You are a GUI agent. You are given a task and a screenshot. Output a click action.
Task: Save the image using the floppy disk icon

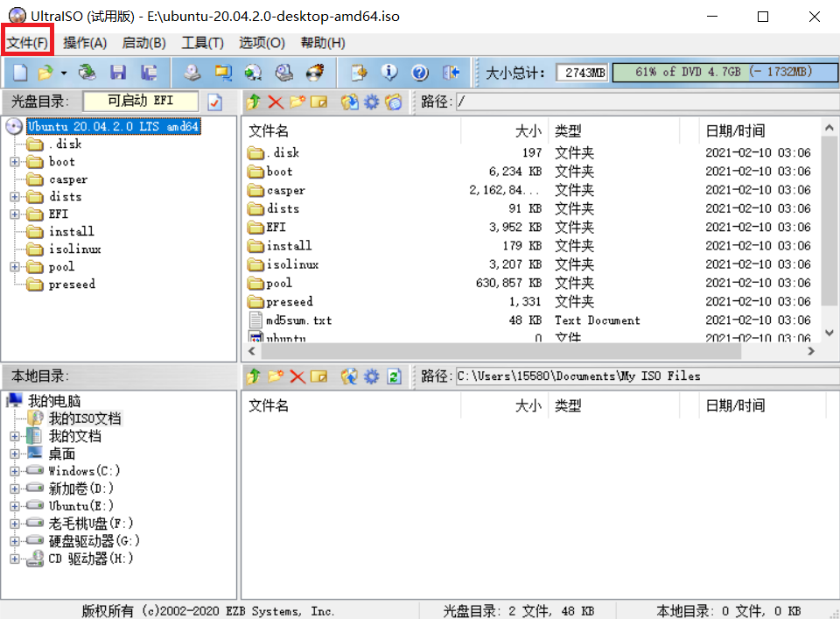pyautogui.click(x=118, y=73)
